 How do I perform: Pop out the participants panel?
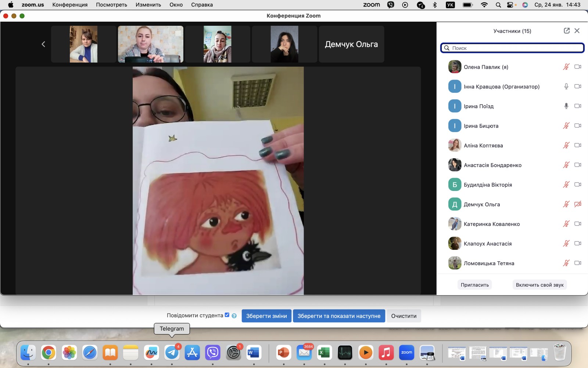(566, 31)
